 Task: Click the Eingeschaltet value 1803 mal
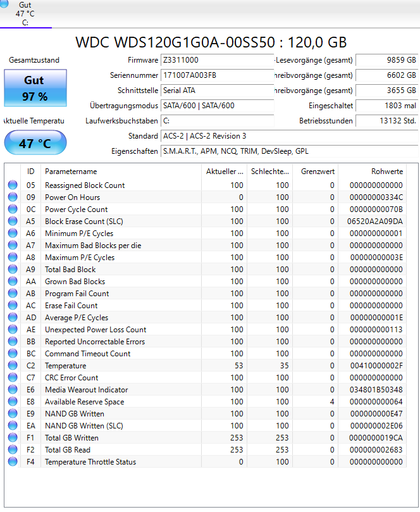tap(386, 106)
